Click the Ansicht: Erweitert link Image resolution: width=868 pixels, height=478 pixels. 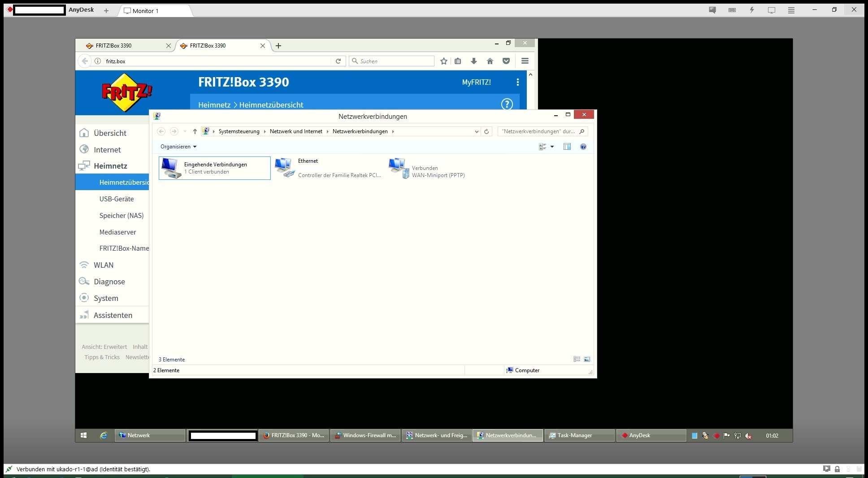[x=104, y=347]
